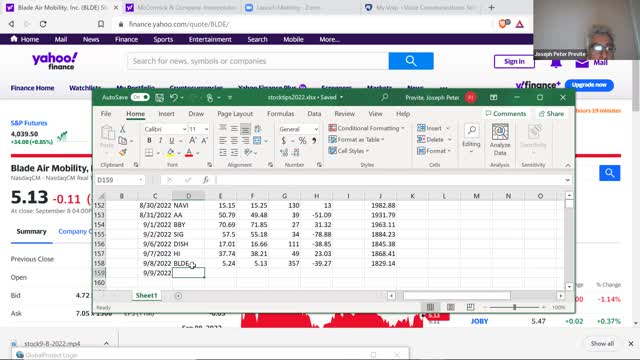Select Align Left icon

point(222,140)
